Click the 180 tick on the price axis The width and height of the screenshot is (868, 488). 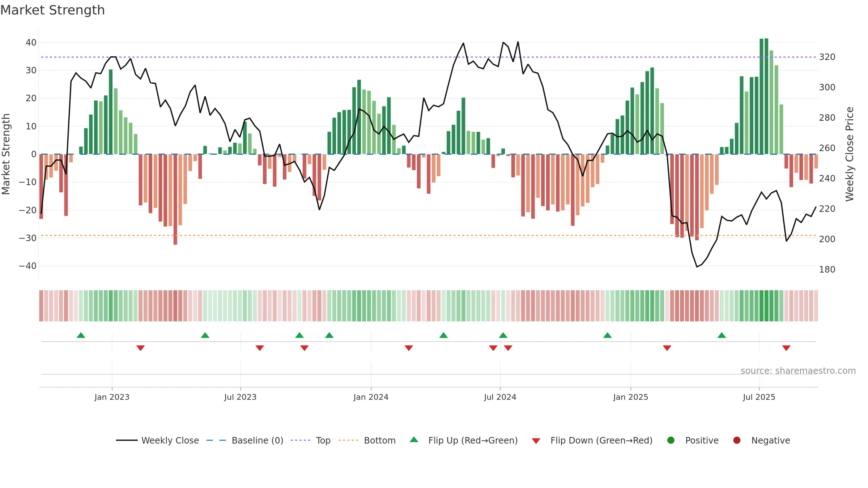827,270
